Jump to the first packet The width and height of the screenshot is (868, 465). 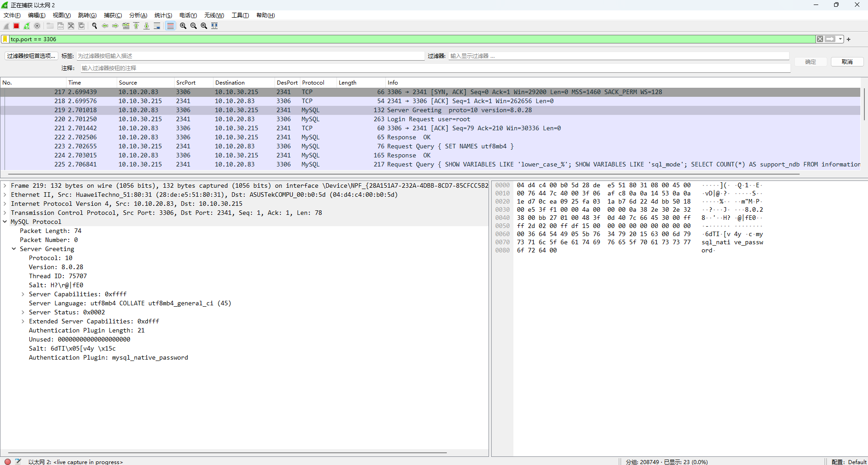[x=136, y=26]
